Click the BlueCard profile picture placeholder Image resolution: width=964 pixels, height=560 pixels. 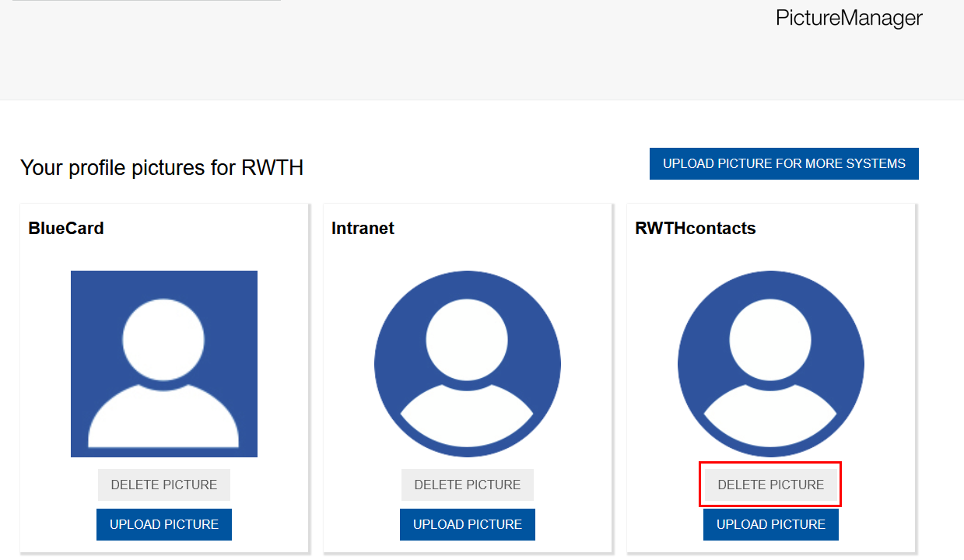[x=163, y=362]
